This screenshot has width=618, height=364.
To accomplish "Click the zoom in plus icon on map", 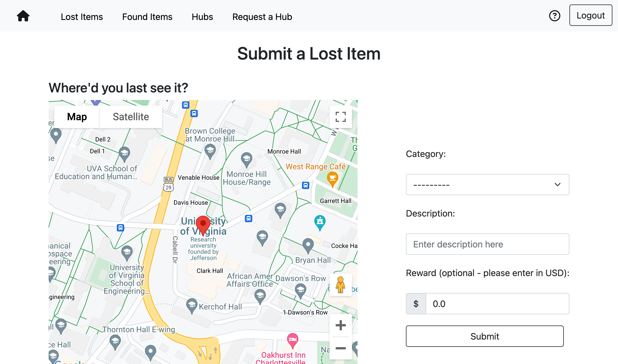I will [x=341, y=325].
